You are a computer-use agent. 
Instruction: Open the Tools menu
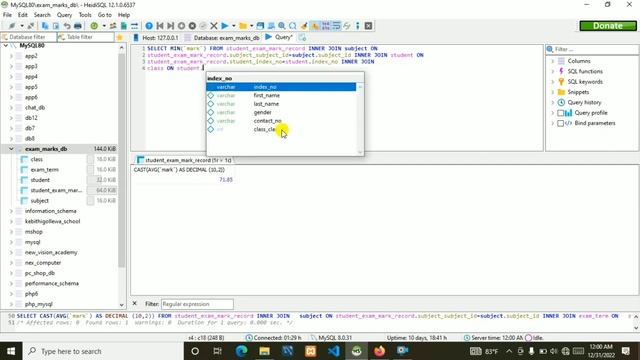[85, 15]
